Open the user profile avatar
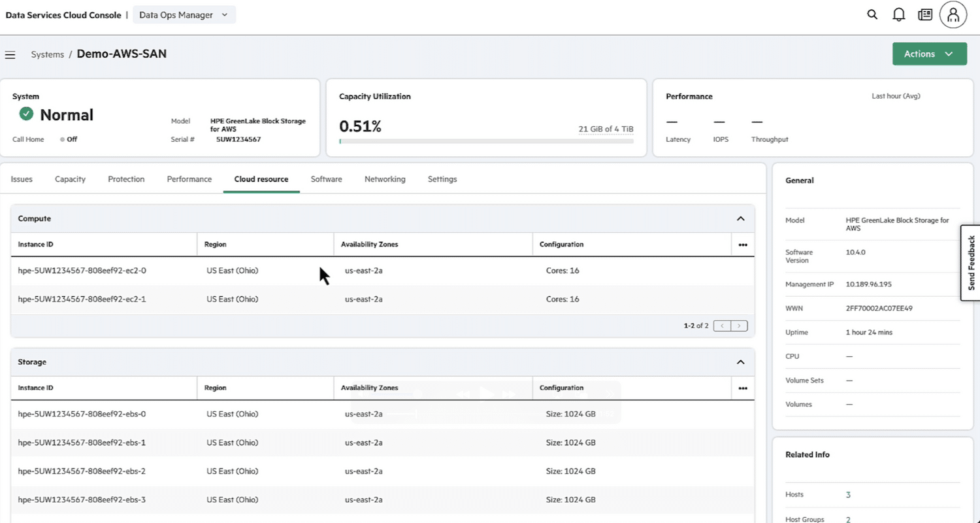Viewport: 980px width, 523px height. [953, 14]
